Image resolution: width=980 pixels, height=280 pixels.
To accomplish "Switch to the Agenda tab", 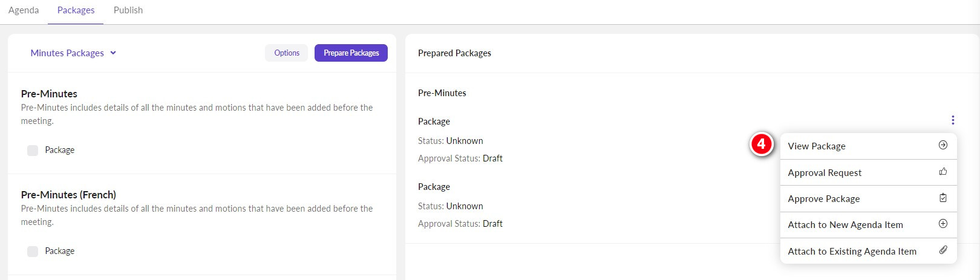I will point(24,10).
